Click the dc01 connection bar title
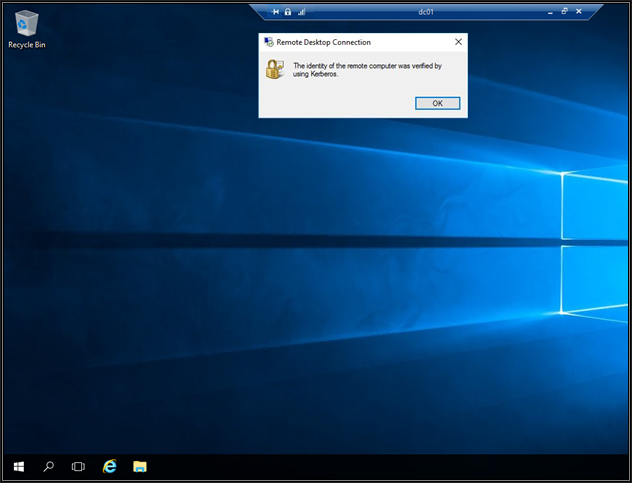The height and width of the screenshot is (483, 632). click(426, 12)
